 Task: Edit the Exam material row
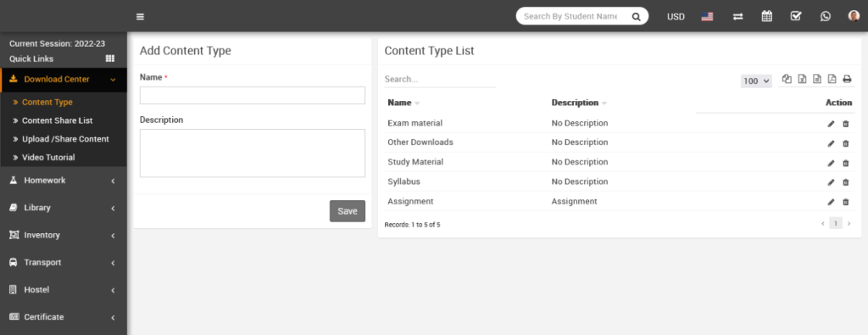tap(831, 124)
